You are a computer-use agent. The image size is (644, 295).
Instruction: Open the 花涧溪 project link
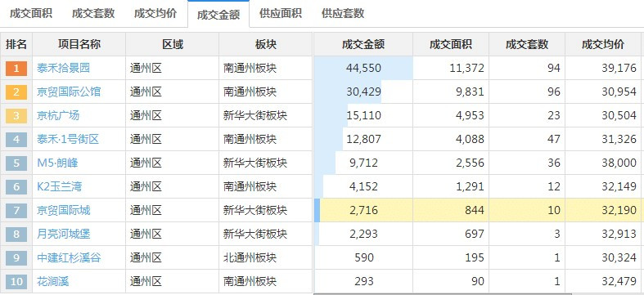coord(52,282)
